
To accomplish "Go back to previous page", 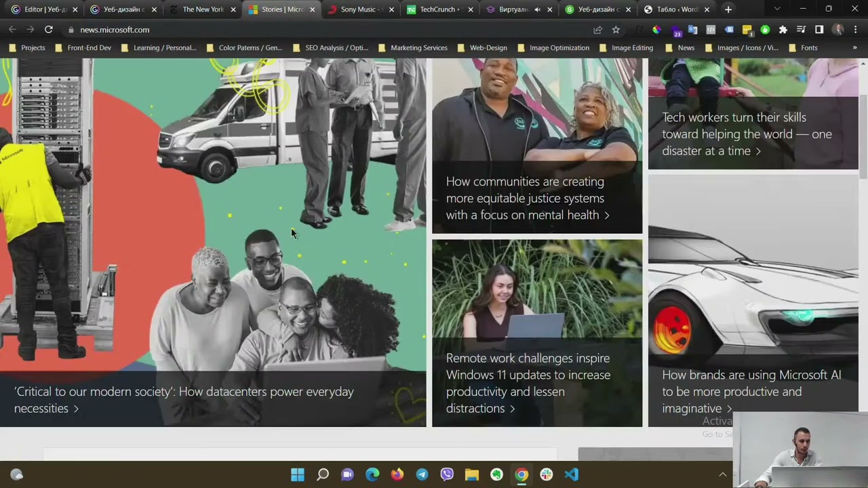I will pos(12,30).
